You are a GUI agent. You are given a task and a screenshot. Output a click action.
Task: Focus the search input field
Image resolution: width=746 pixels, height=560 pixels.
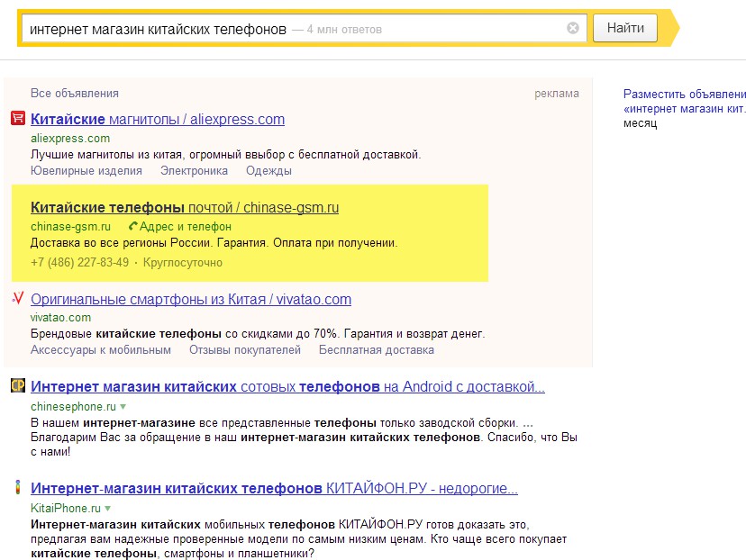click(x=304, y=29)
